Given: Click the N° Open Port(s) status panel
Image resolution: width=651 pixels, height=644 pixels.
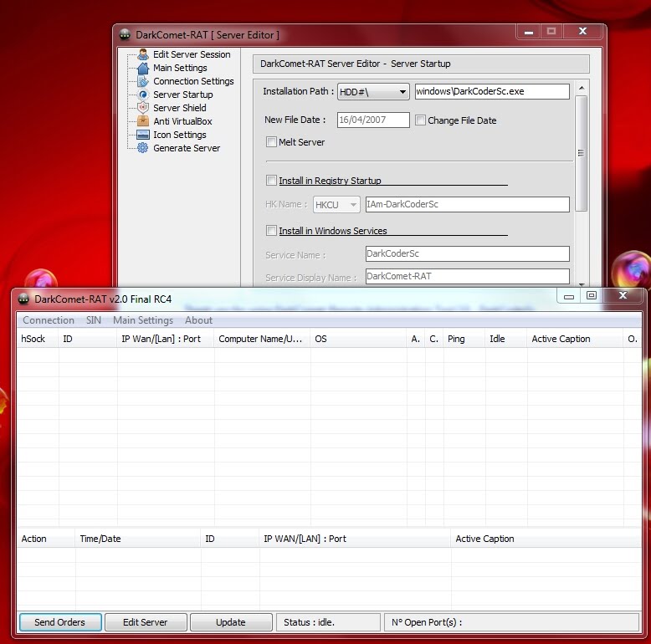Looking at the screenshot, I should point(511,622).
